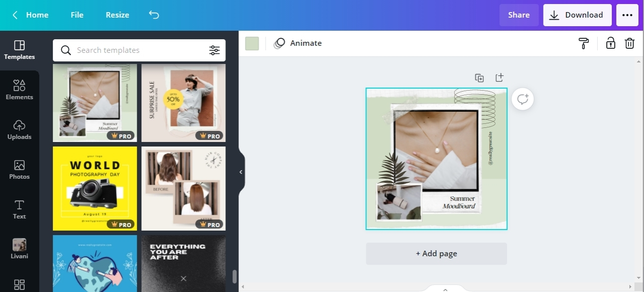Expand the bottom page panel chevron
The image size is (644, 292).
click(445, 289)
